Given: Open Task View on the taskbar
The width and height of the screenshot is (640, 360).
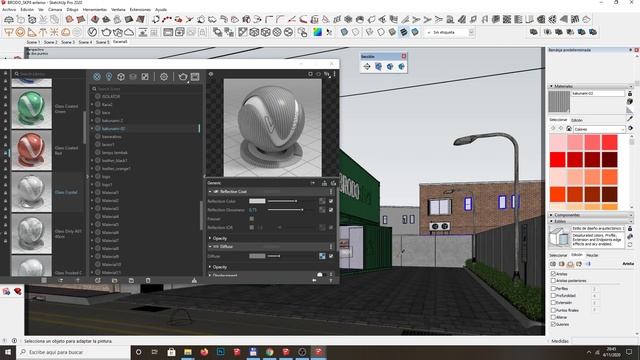Looking at the screenshot, I should [x=155, y=352].
